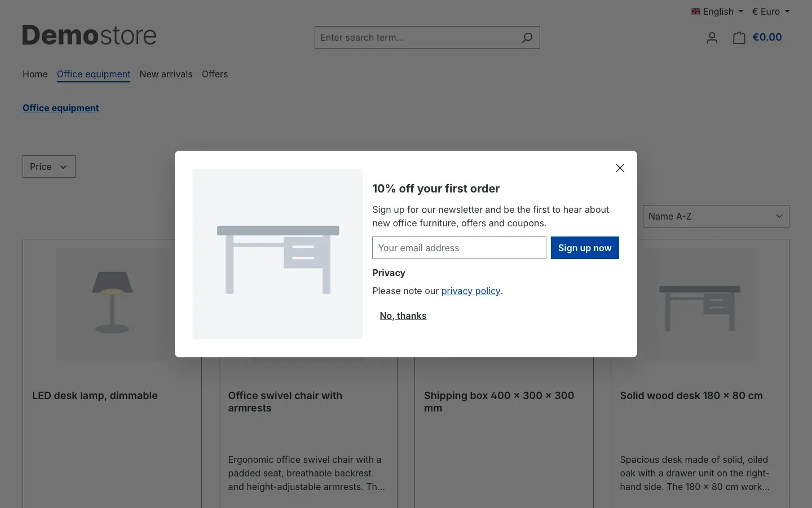
Task: Expand the English language dropdown
Action: click(717, 11)
